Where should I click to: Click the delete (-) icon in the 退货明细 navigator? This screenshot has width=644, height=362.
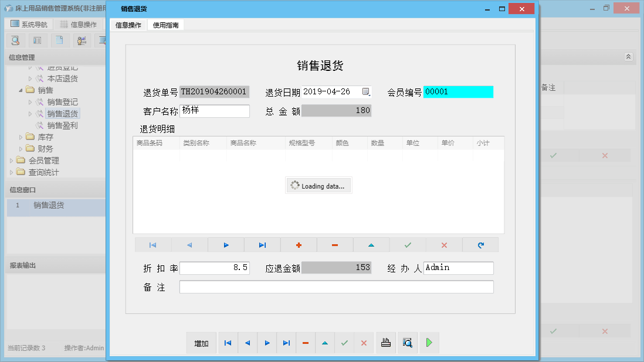coord(335,245)
